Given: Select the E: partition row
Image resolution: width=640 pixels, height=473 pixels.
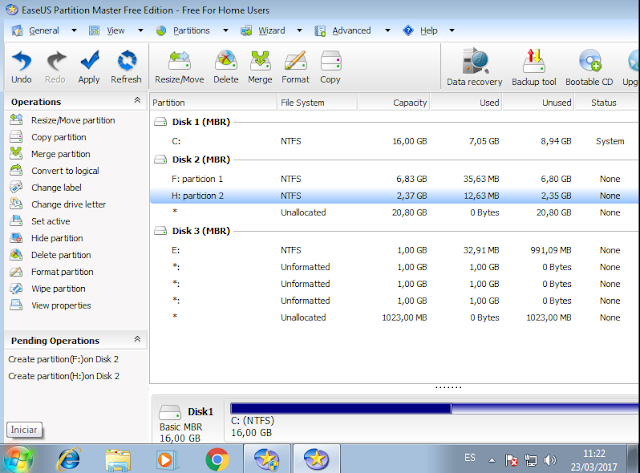Looking at the screenshot, I should [395, 250].
